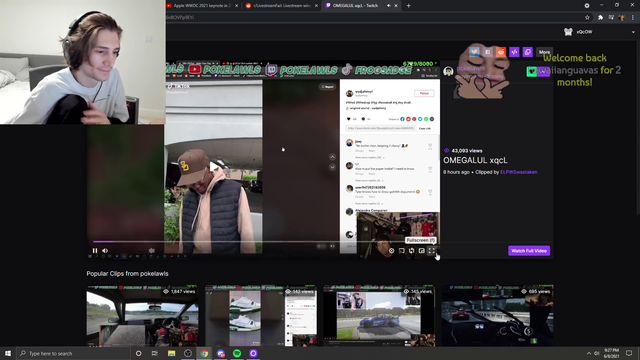
Task: Show hidden system tray icons
Action: pos(589,353)
